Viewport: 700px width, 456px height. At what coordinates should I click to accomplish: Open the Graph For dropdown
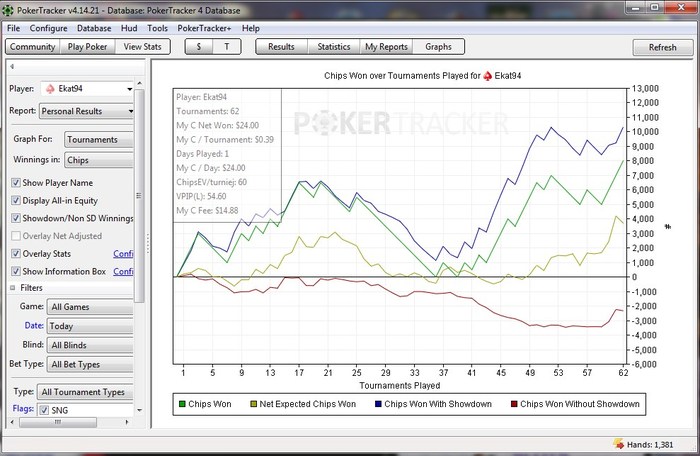click(99, 140)
